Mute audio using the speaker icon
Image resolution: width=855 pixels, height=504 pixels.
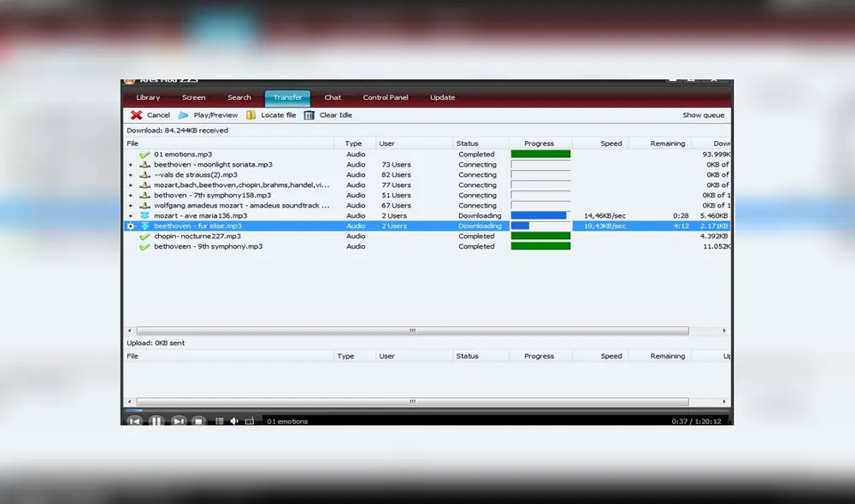[x=234, y=421]
